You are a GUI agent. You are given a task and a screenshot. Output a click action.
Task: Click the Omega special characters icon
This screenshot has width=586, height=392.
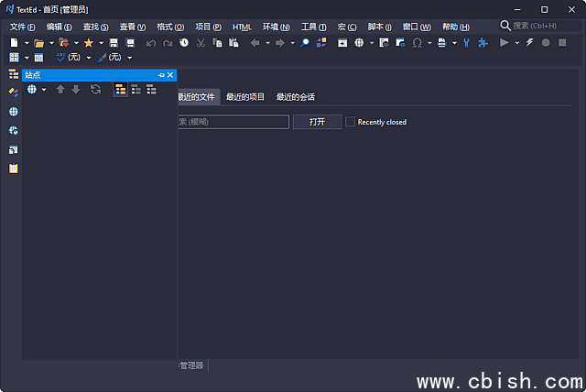[x=418, y=43]
